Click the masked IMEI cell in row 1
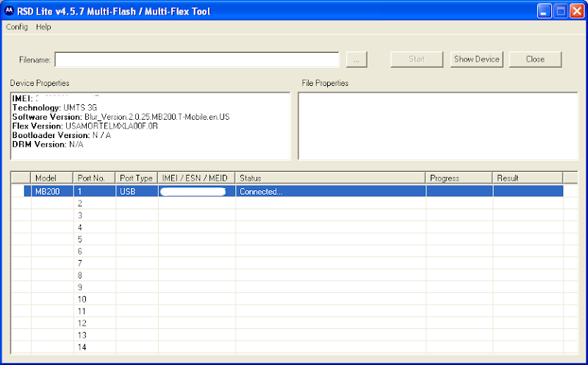588x365 pixels. [x=196, y=191]
